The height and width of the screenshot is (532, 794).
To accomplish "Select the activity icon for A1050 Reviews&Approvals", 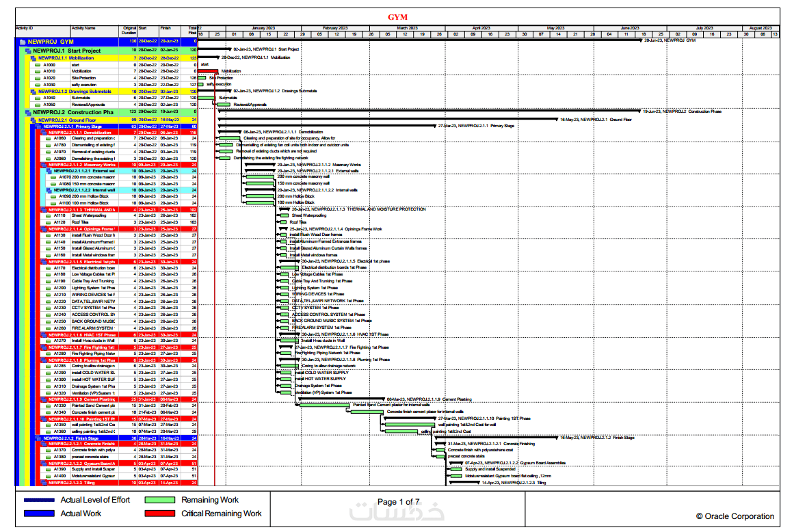I will click(38, 105).
